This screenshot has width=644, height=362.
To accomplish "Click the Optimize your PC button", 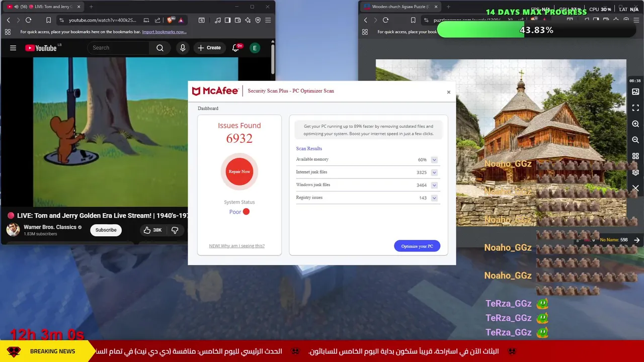I will (417, 246).
